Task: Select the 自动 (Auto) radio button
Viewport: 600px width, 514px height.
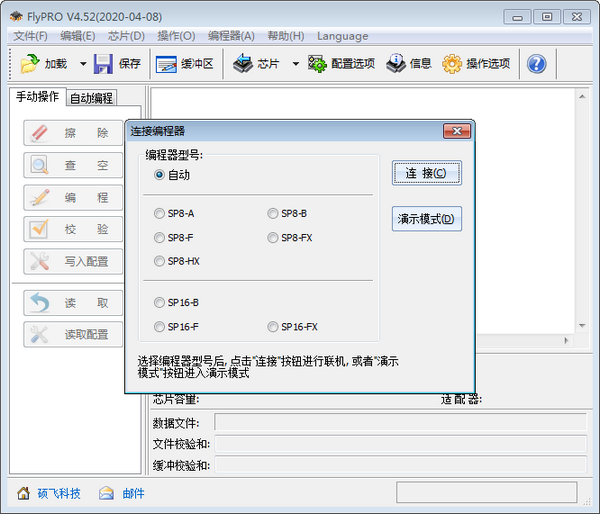Action: [x=160, y=174]
